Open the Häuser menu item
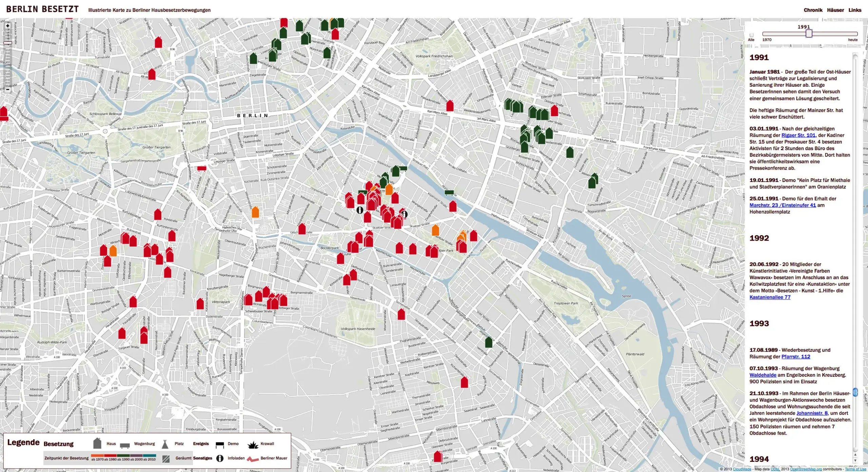This screenshot has height=472, width=868. tap(835, 10)
